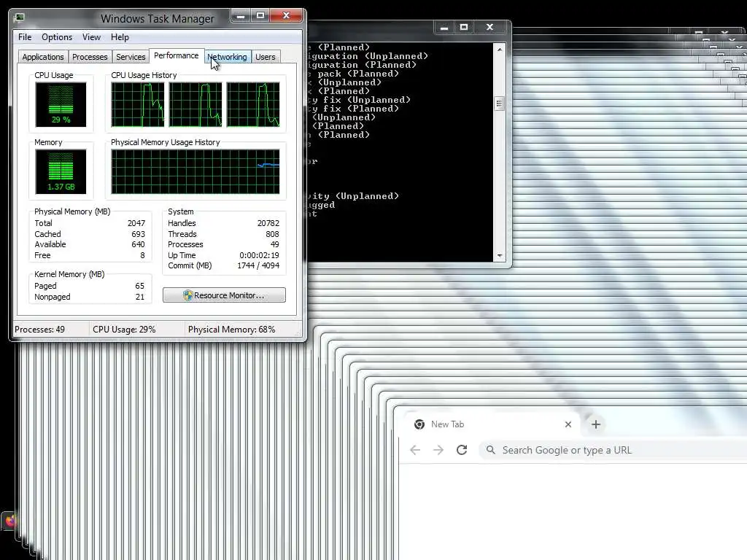Click the second CPU Usage History graph
This screenshot has height=560, width=747.
coord(196,105)
